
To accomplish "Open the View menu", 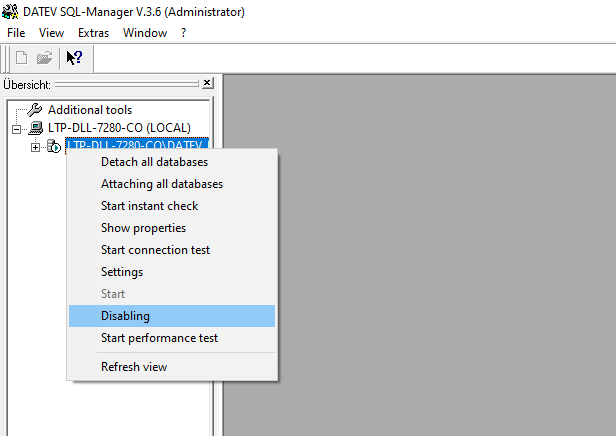I will pos(51,33).
